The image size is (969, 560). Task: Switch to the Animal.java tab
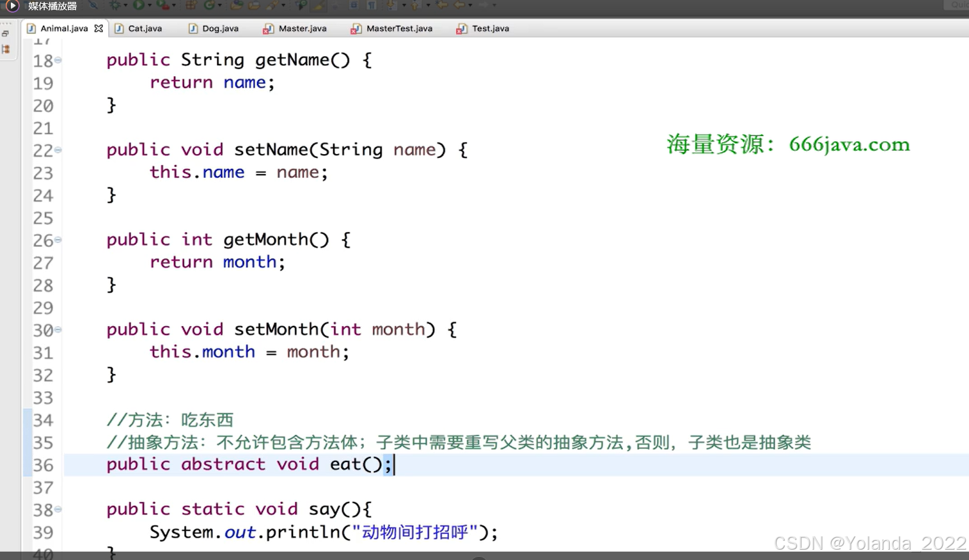[64, 28]
